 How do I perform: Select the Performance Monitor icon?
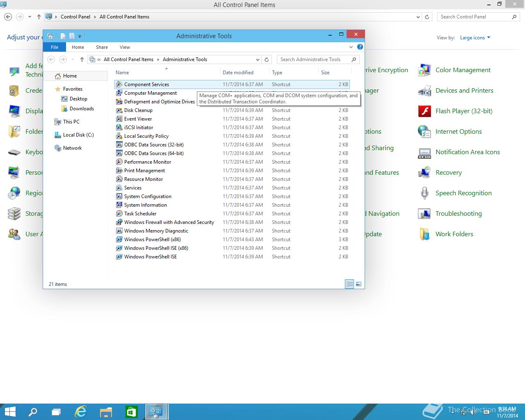(x=119, y=162)
